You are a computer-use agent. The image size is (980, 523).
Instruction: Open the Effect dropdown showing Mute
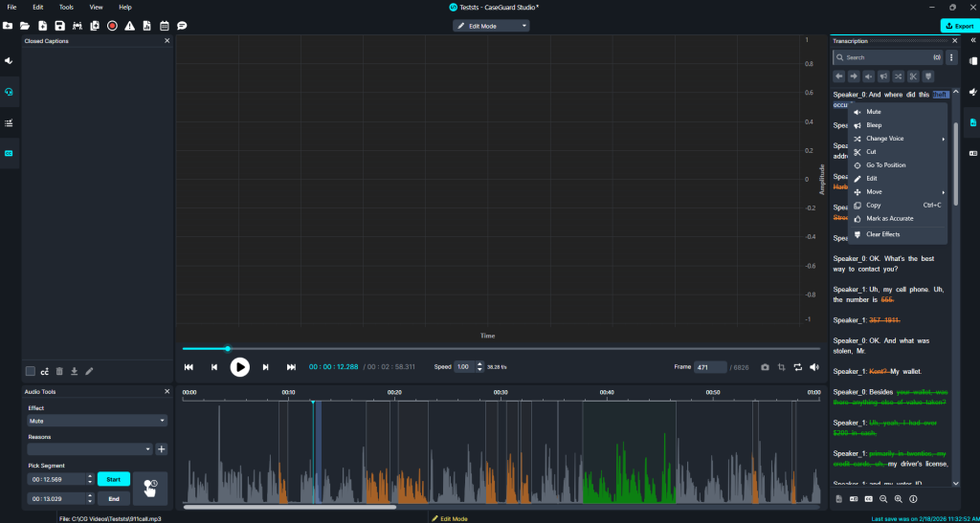tap(97, 420)
